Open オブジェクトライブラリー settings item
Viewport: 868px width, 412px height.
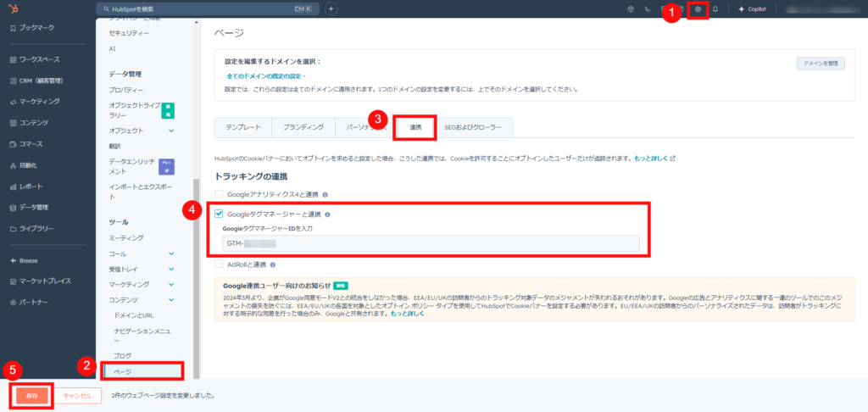(135, 110)
